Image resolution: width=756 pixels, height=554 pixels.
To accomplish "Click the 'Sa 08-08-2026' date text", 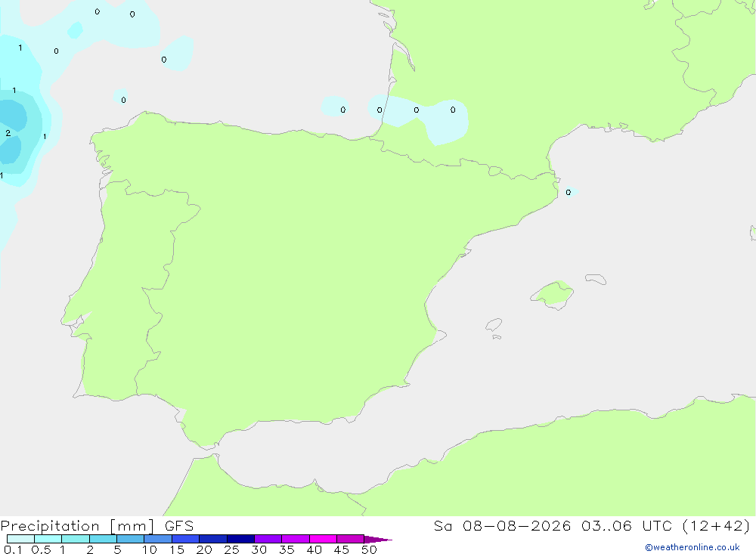I will (x=502, y=525).
